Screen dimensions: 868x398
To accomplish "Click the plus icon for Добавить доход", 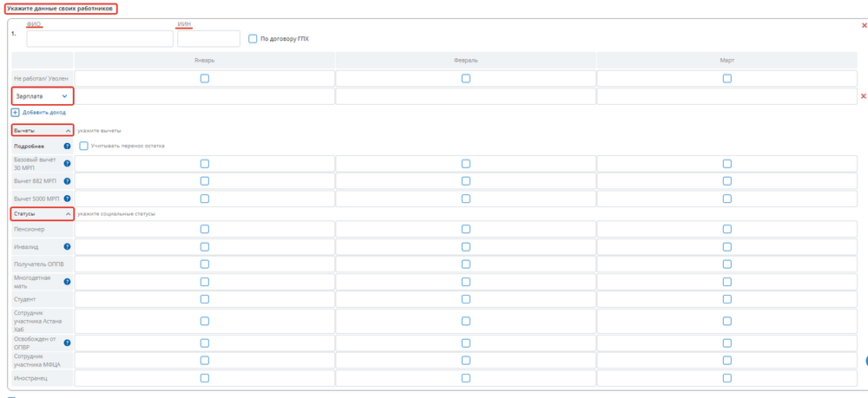I will [x=16, y=112].
